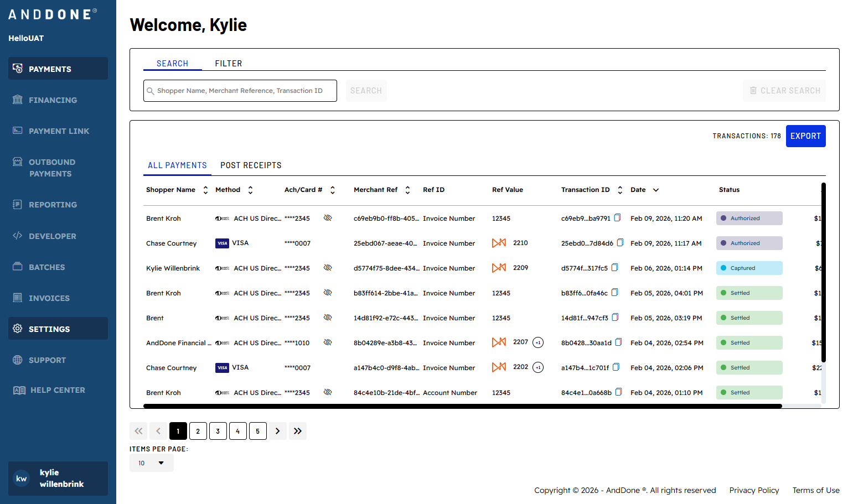Sort table by Transaction ID column
The height and width of the screenshot is (504, 853).
coord(620,190)
